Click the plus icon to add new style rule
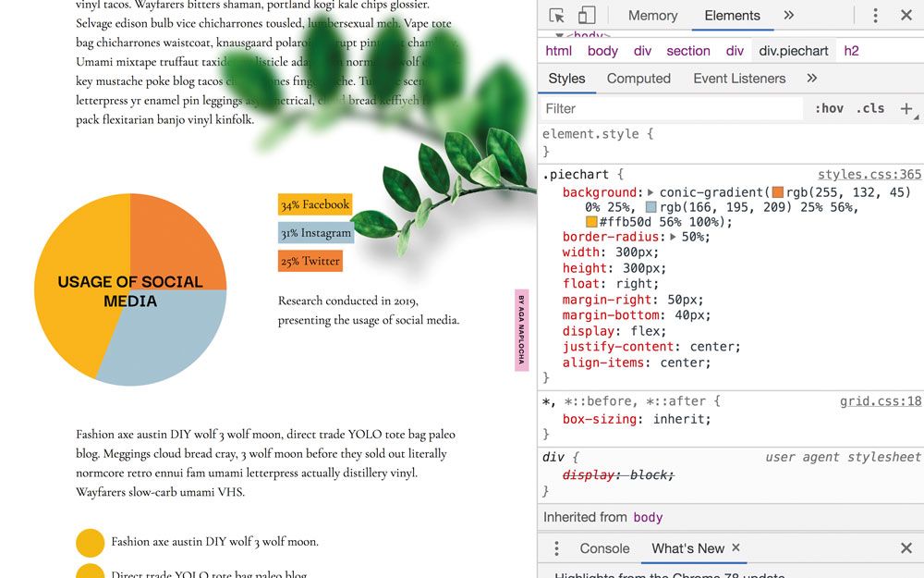 (909, 108)
